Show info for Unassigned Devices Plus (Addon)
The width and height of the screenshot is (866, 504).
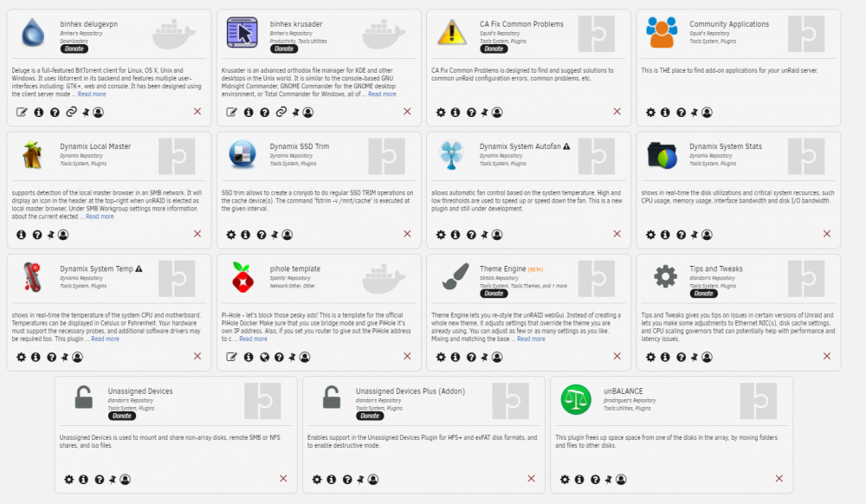tap(332, 480)
